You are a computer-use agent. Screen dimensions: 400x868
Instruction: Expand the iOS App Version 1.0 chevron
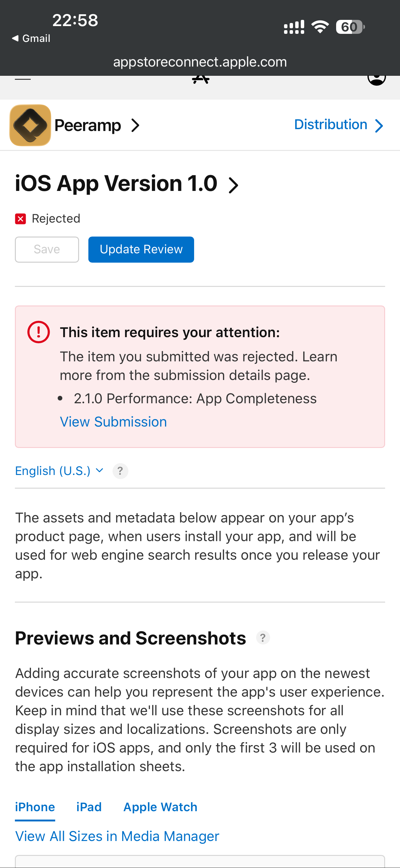pos(233,185)
